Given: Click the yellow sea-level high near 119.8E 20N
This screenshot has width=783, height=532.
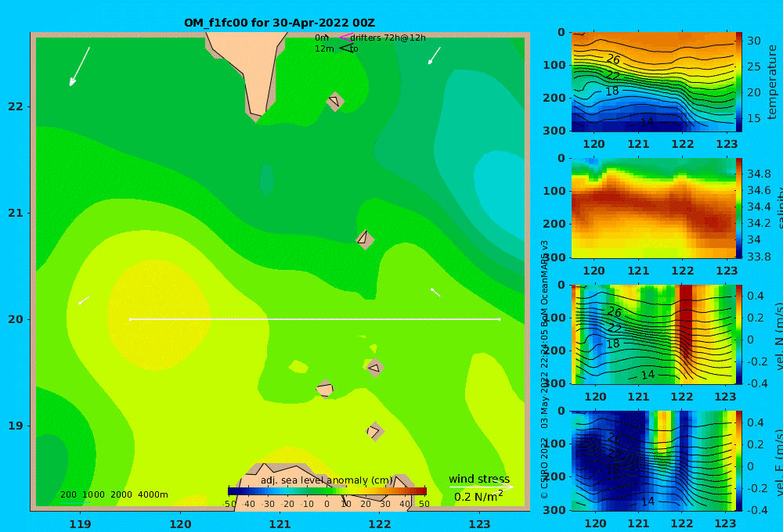Looking at the screenshot, I should (159, 315).
